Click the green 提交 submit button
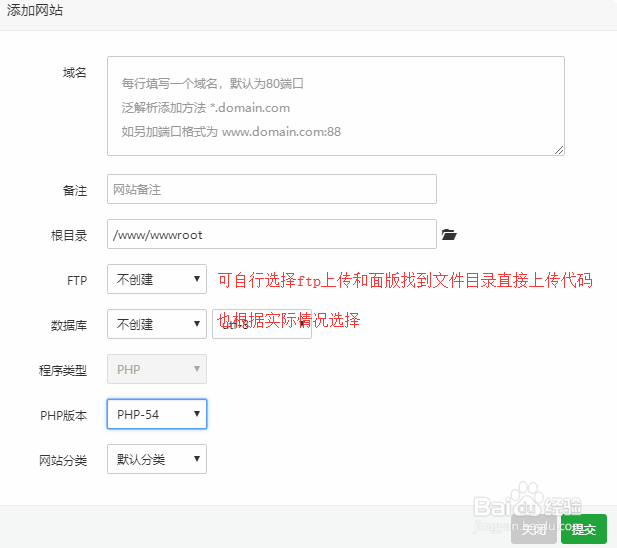The height and width of the screenshot is (548, 617). tap(584, 529)
